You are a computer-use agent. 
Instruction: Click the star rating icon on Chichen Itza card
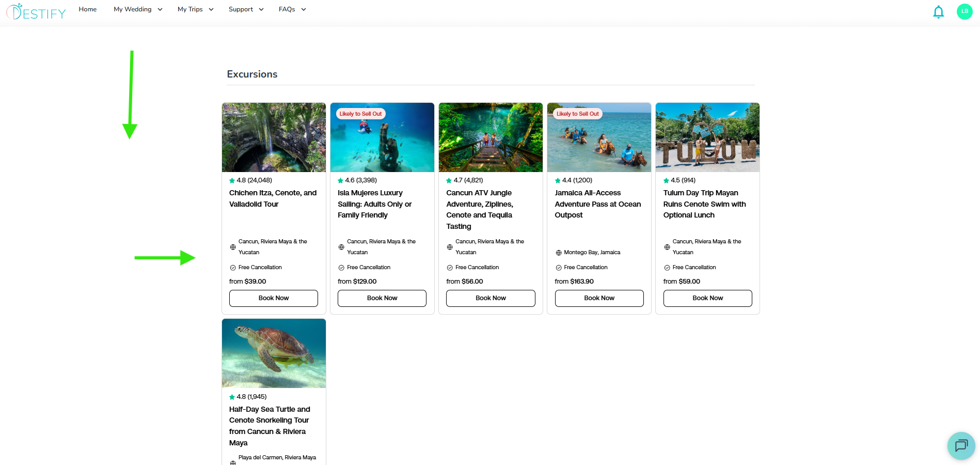point(232,181)
